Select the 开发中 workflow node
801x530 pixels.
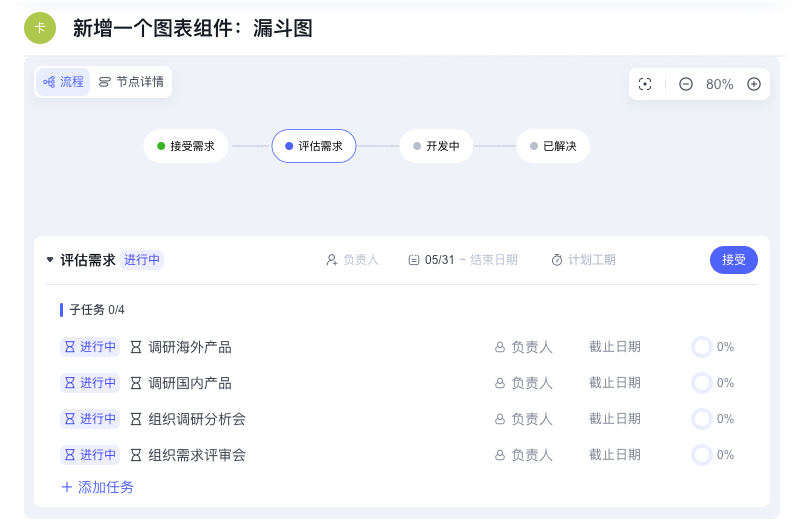[436, 146]
